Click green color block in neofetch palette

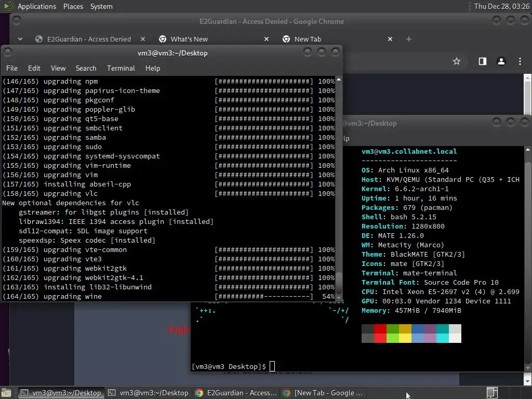tap(393, 334)
